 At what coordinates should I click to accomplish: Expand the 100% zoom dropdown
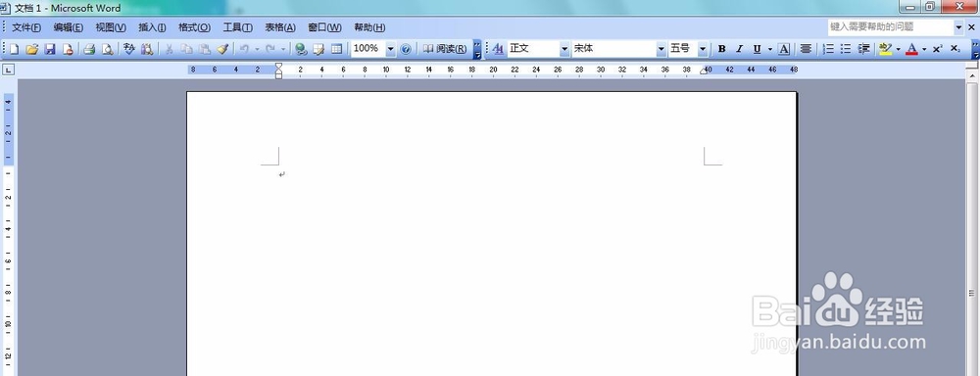391,49
